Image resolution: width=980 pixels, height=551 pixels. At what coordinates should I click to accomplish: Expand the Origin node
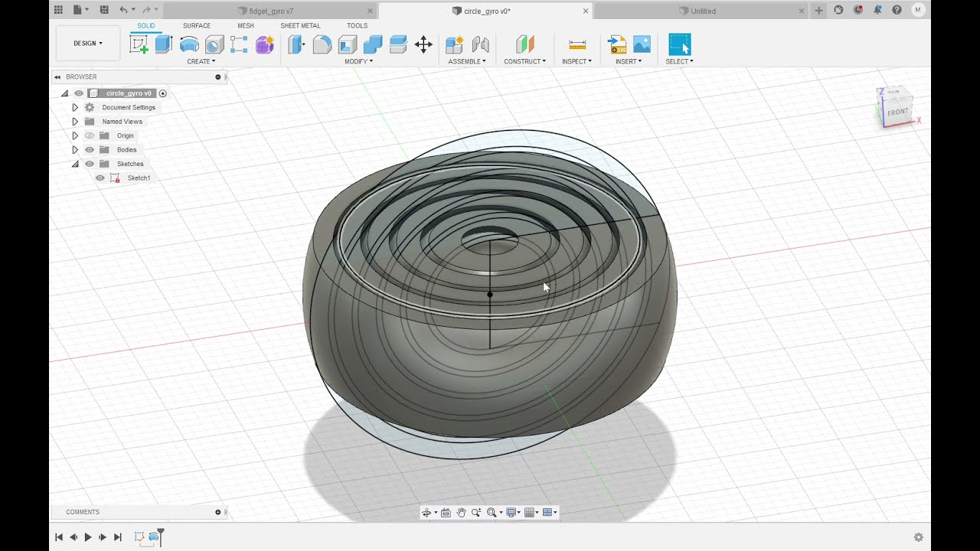(75, 135)
